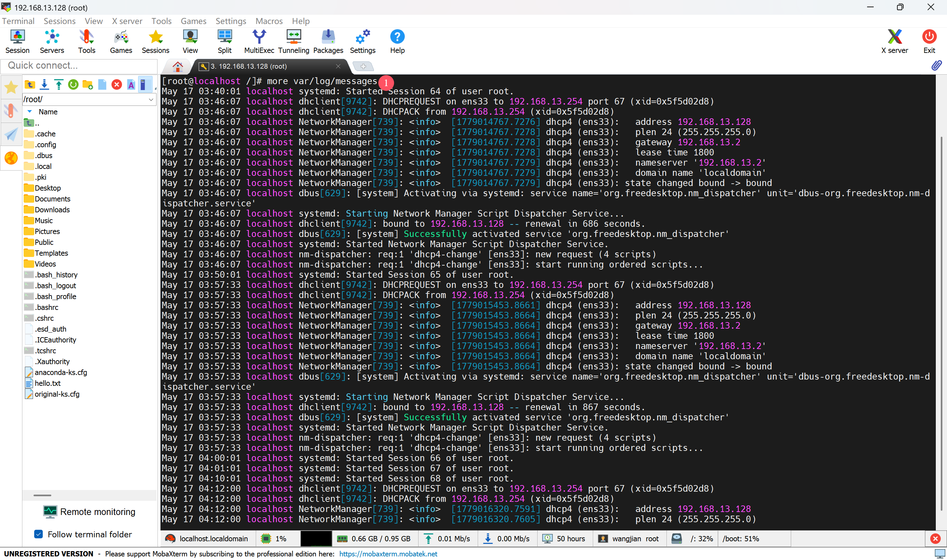Click the blue download arrow SFTP icon
This screenshot has height=560, width=947.
tap(44, 84)
